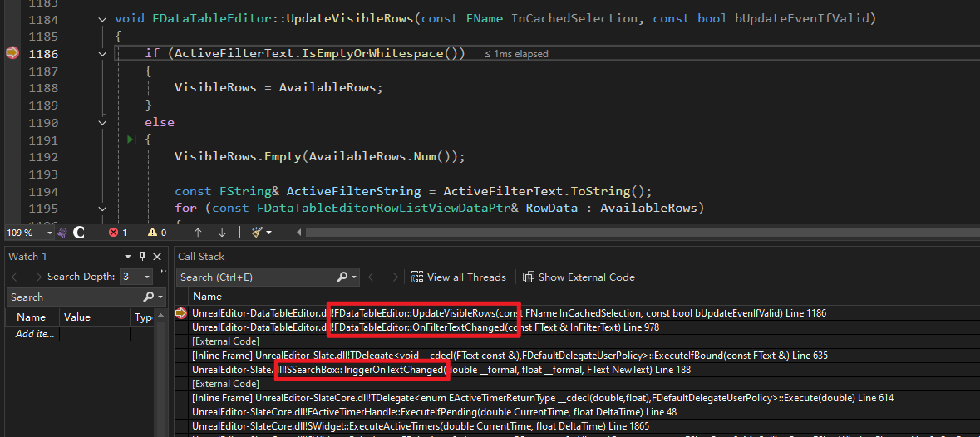
Task: Click the ≤ 1ms elapsed PerfTip
Action: click(x=517, y=54)
